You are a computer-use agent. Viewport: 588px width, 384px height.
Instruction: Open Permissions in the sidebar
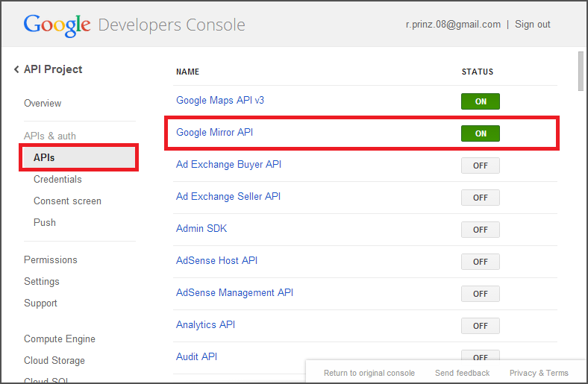pos(50,259)
